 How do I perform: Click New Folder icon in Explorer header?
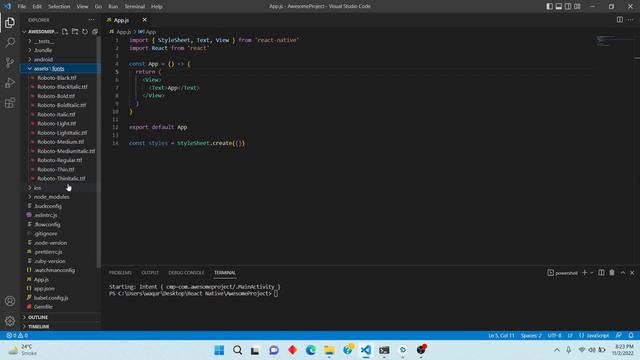click(75, 31)
